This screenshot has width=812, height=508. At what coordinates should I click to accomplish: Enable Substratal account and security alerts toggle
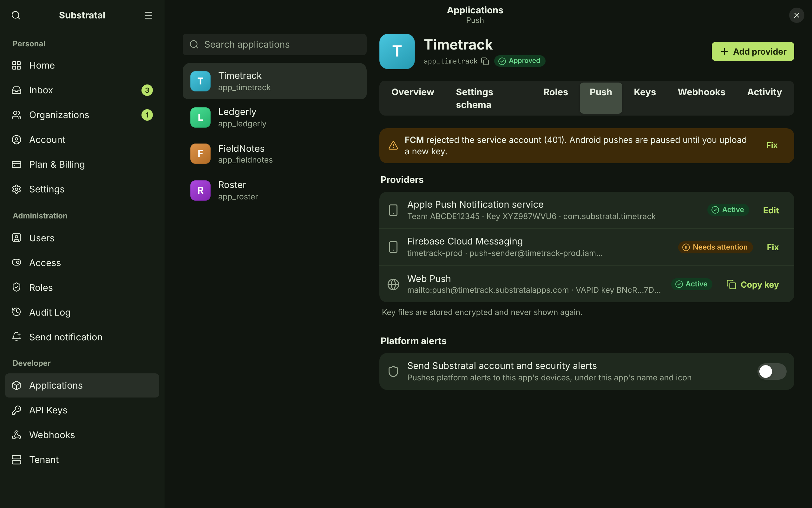(771, 371)
